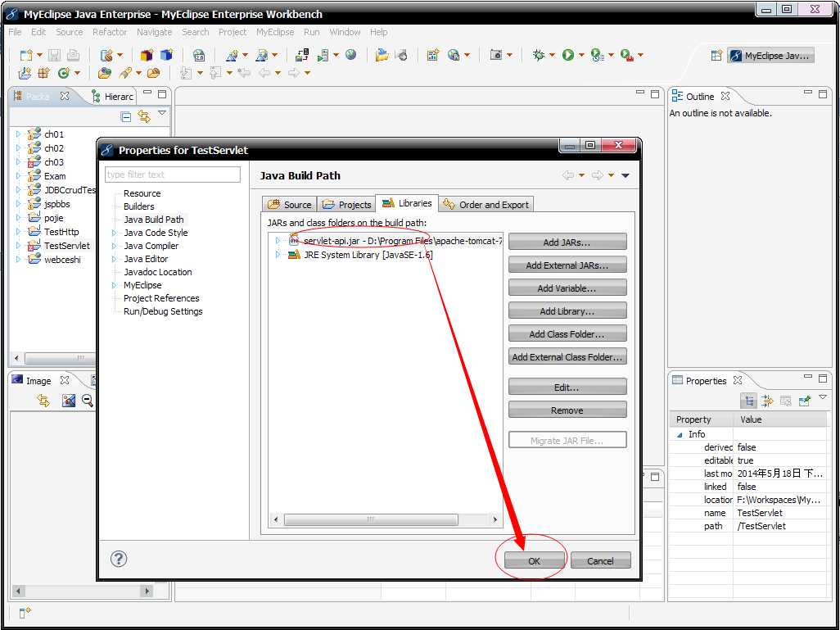Click the Print toolbar icon
840x630 pixels.
pos(73,55)
